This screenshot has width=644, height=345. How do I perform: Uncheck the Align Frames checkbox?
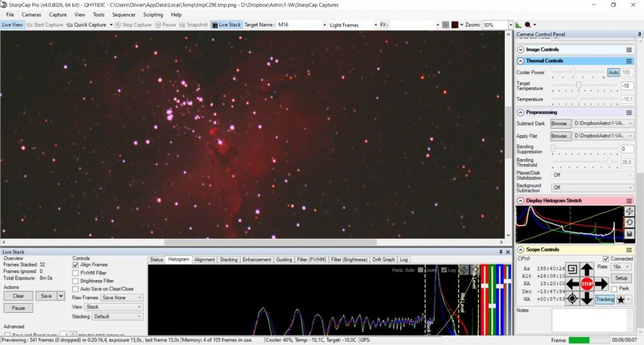point(75,265)
